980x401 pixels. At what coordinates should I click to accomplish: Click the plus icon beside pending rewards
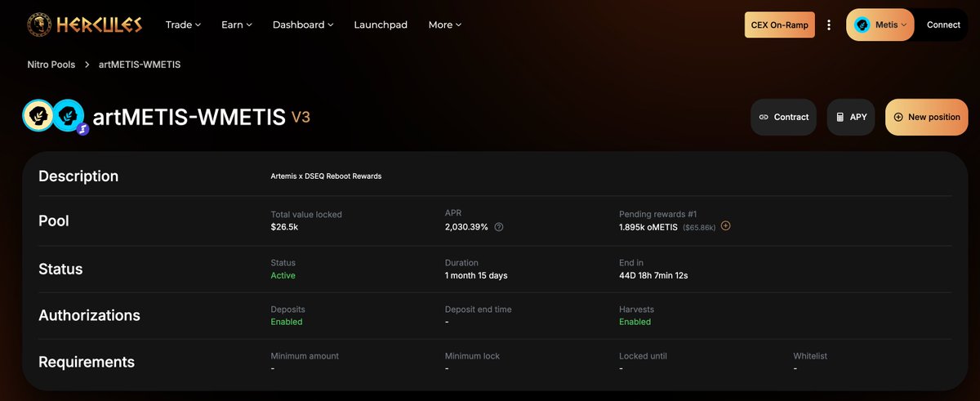tap(725, 225)
